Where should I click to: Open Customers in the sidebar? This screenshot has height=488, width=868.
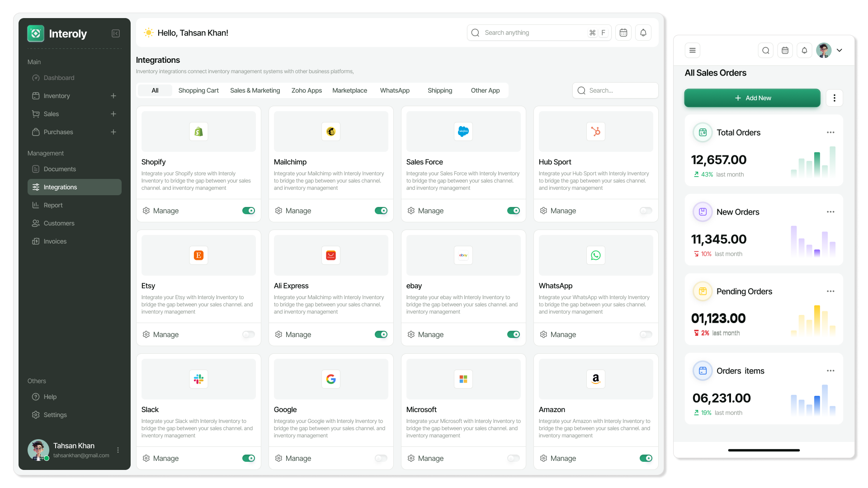[x=75, y=223]
